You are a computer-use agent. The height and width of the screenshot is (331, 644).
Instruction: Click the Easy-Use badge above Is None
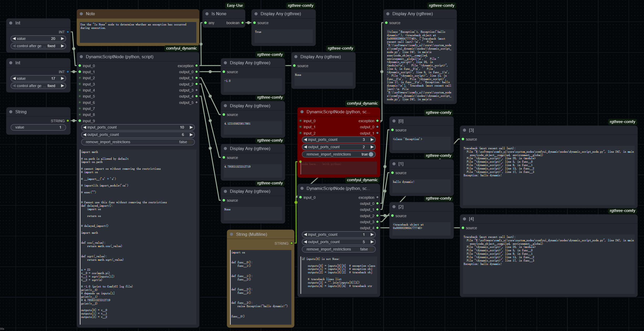(235, 5)
